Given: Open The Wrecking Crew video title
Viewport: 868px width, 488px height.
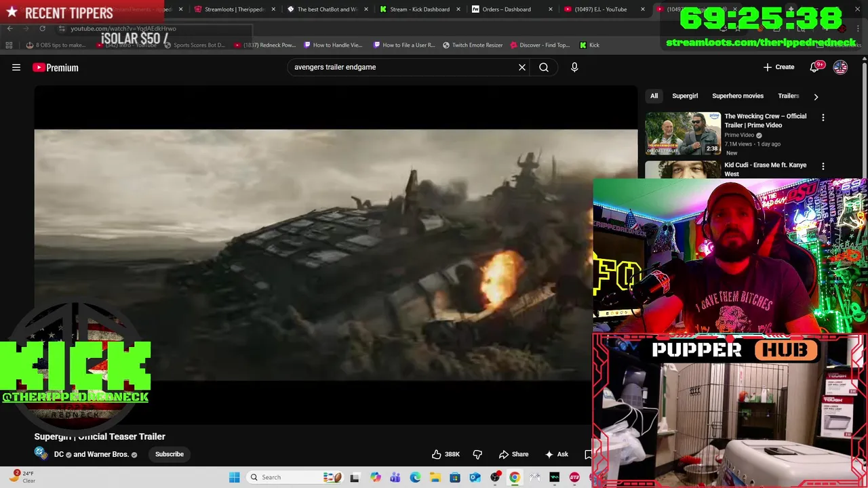Looking at the screenshot, I should [x=765, y=121].
